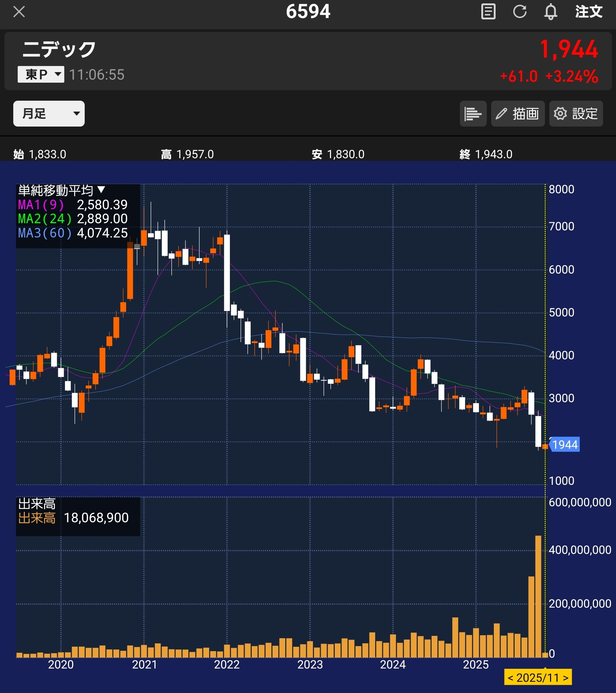Image resolution: width=616 pixels, height=693 pixels.
Task: Tap the MA1(9) moving average label
Action: [41, 205]
